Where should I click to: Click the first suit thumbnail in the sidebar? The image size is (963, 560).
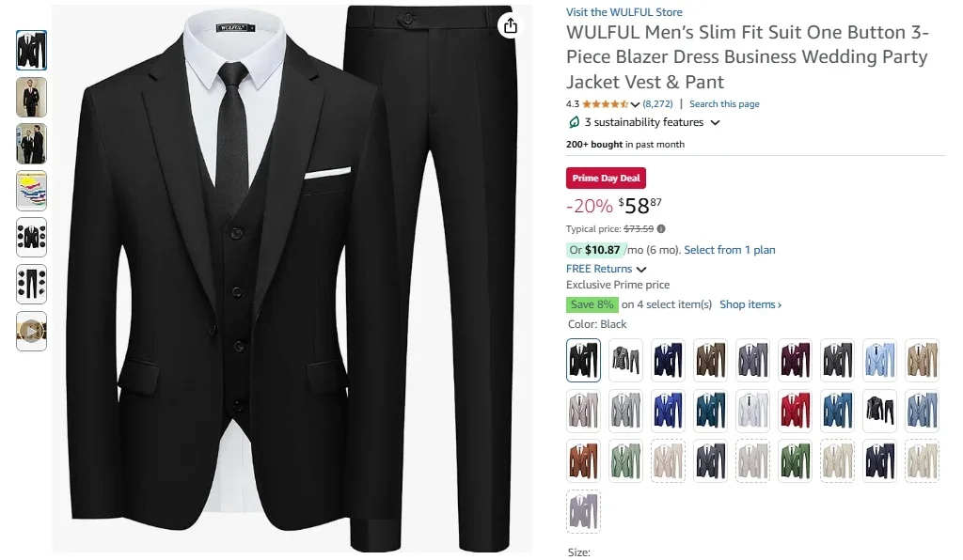31,49
